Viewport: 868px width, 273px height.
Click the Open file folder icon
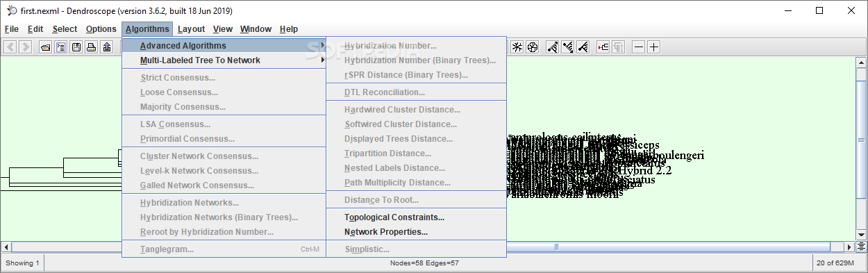tap(46, 47)
